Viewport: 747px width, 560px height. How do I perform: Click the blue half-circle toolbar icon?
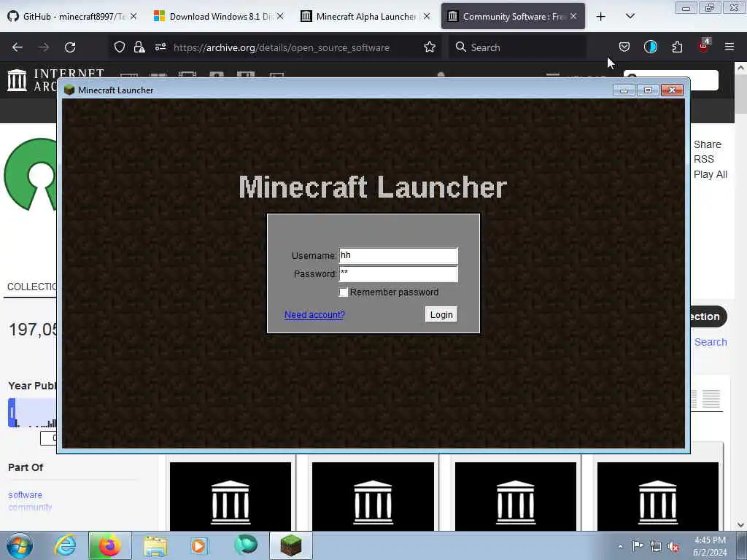[x=650, y=47]
